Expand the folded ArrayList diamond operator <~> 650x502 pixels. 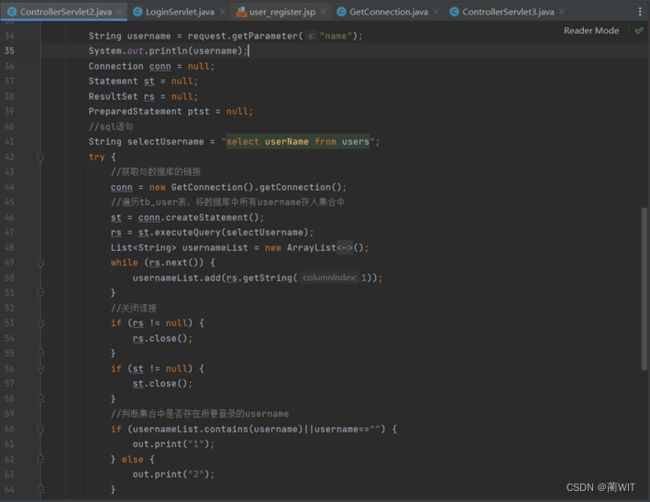pos(344,247)
